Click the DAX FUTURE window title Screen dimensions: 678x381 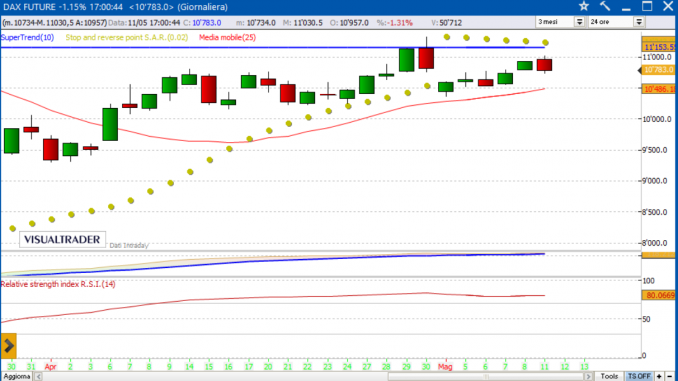[x=115, y=6]
